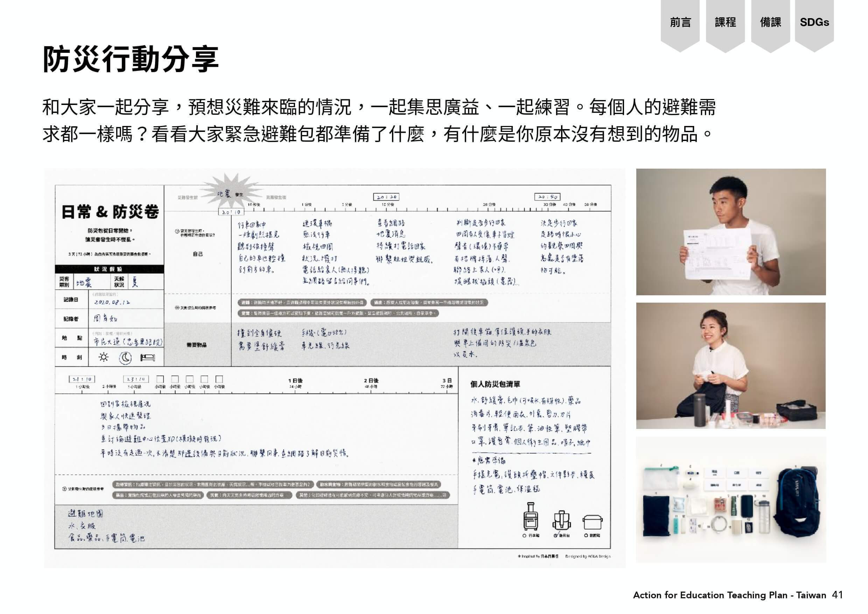Click the 自己 row label
Screen dimensions: 868x614
(x=198, y=254)
